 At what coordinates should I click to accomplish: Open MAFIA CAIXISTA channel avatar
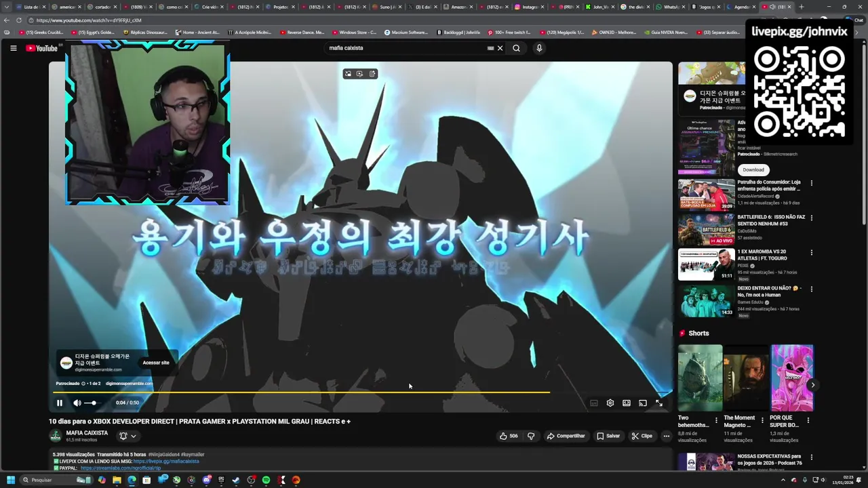(x=56, y=436)
